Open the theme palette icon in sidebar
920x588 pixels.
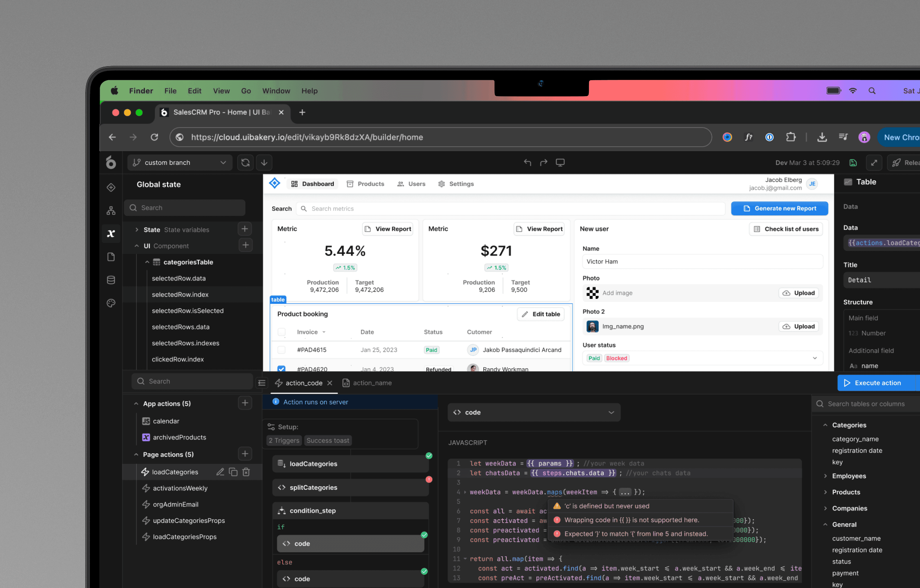pos(111,303)
